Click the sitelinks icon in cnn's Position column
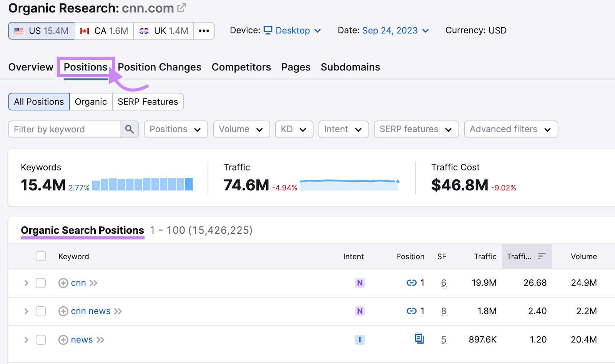 (x=411, y=283)
